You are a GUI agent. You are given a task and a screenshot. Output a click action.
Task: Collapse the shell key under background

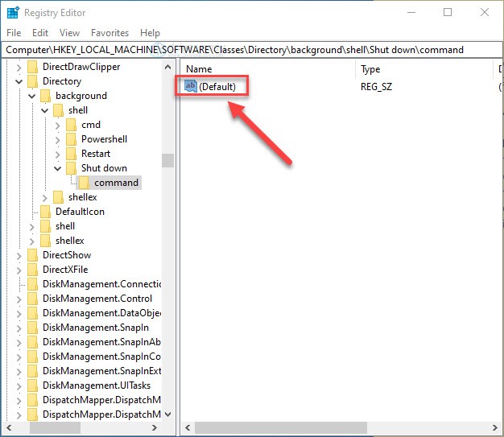44,110
